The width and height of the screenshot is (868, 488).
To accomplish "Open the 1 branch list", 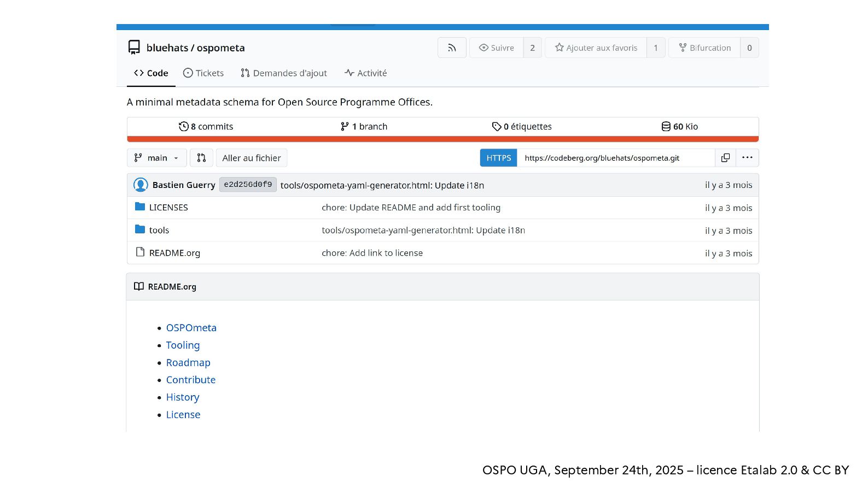I will 364,126.
